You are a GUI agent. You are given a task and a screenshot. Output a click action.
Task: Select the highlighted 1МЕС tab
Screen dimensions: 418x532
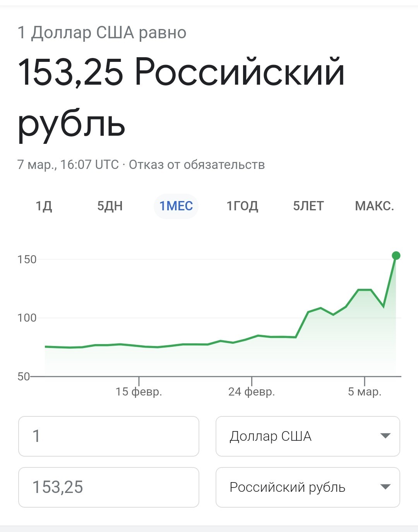[x=176, y=206]
